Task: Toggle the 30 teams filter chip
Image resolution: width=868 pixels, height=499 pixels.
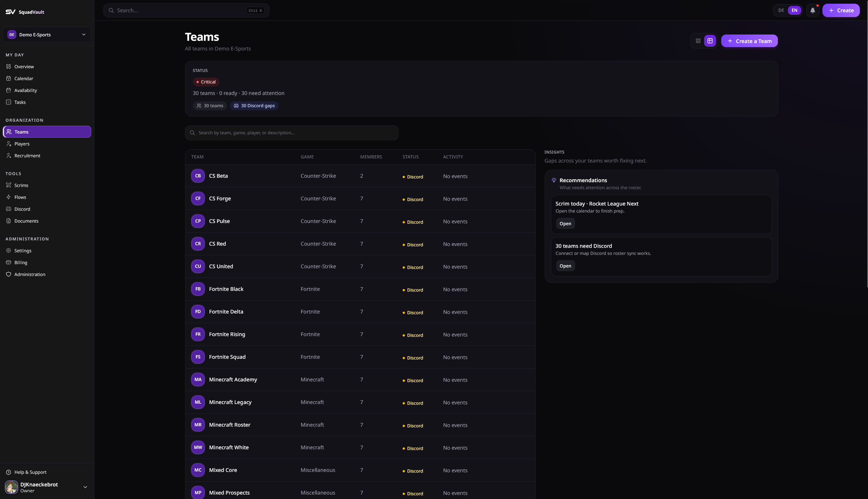Action: click(210, 106)
